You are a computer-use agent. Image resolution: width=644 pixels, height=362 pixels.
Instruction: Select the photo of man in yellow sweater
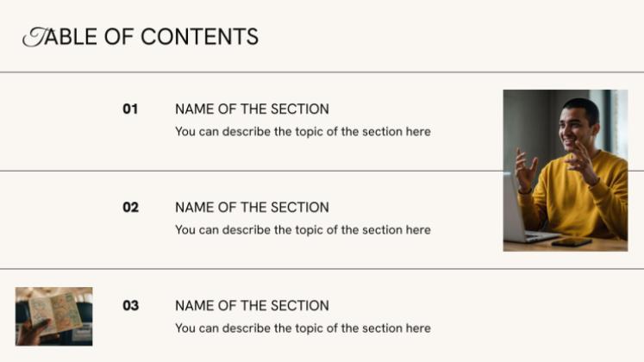coord(566,171)
